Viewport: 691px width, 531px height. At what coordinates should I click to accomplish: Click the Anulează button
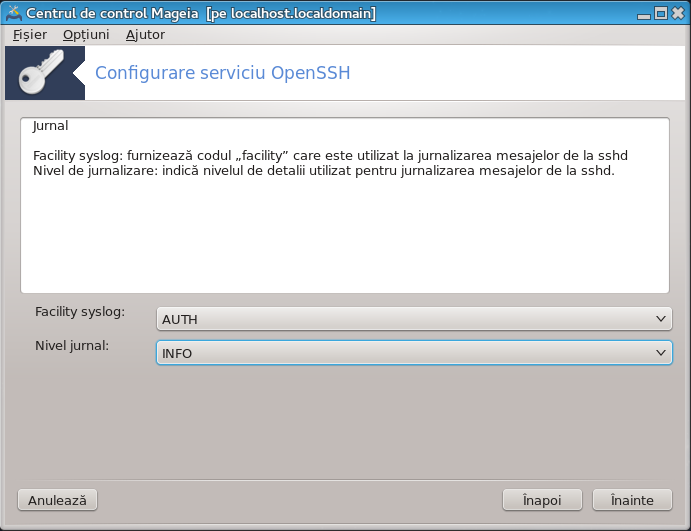click(x=57, y=500)
